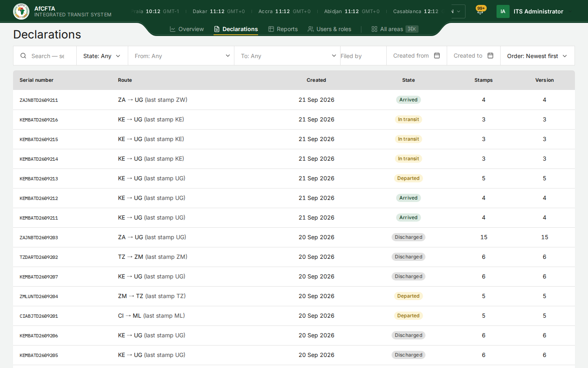Select the Declarations tab

pyautogui.click(x=236, y=29)
